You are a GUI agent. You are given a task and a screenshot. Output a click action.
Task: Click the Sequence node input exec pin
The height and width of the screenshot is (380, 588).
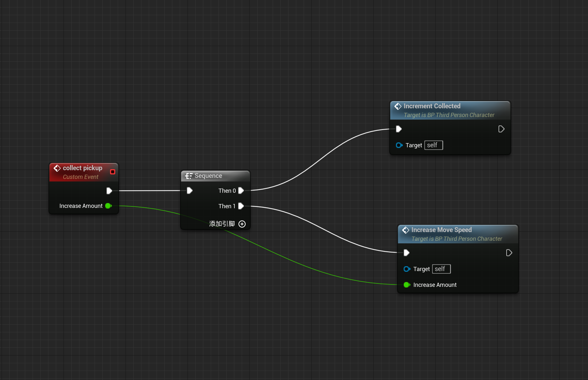coord(190,191)
